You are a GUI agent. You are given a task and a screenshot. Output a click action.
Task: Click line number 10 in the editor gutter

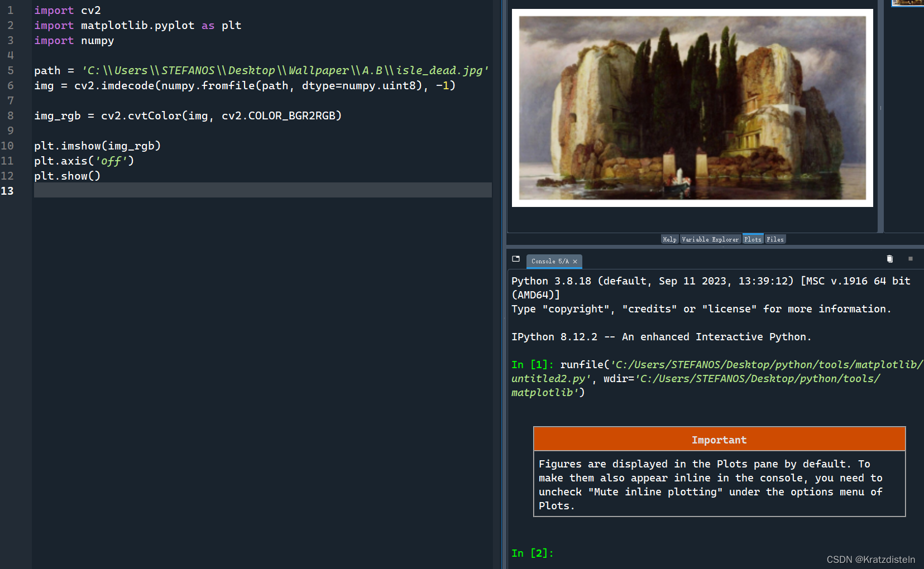point(7,146)
